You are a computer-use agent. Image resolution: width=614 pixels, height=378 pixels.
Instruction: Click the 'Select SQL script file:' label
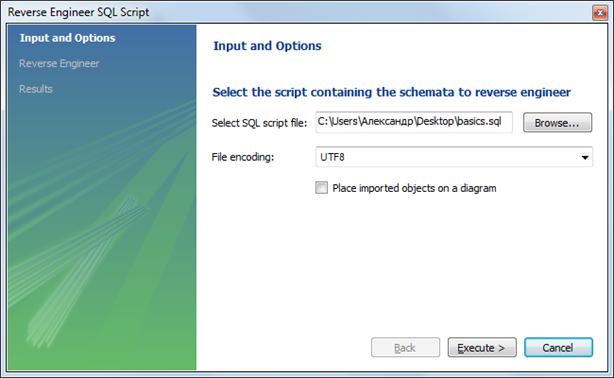(259, 123)
